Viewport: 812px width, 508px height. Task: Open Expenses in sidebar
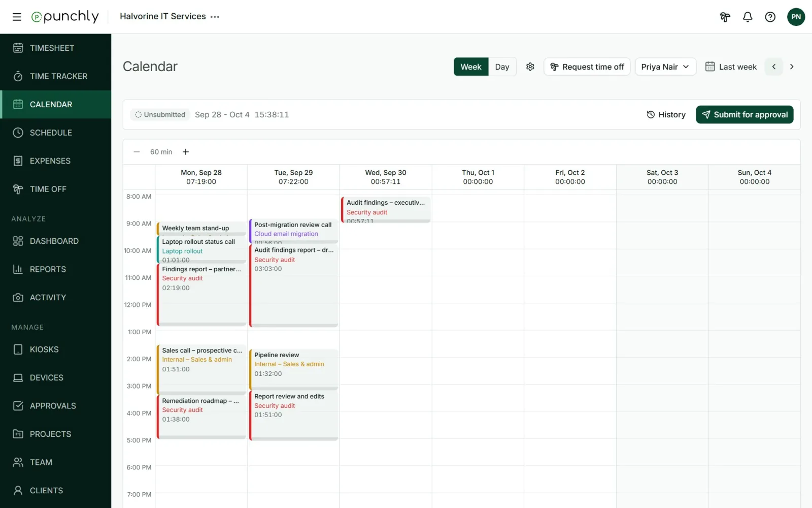(56, 161)
